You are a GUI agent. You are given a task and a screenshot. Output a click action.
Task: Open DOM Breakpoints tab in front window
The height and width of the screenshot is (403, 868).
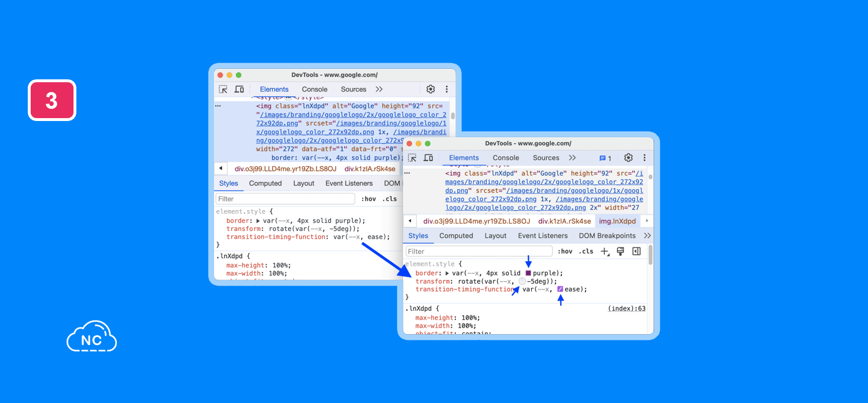[x=607, y=236]
